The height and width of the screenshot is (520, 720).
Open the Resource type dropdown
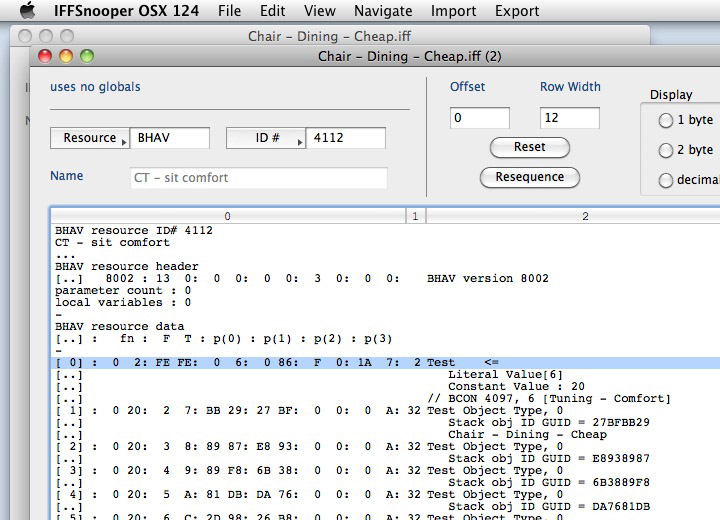point(90,138)
